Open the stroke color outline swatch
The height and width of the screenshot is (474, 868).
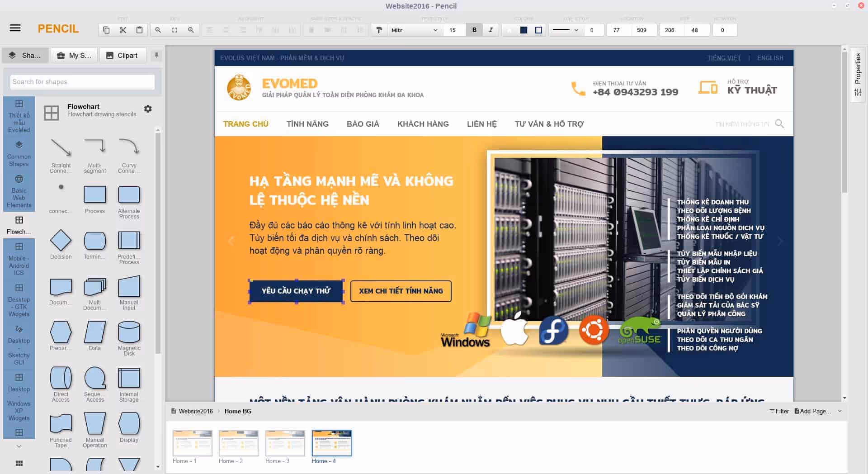(x=538, y=30)
